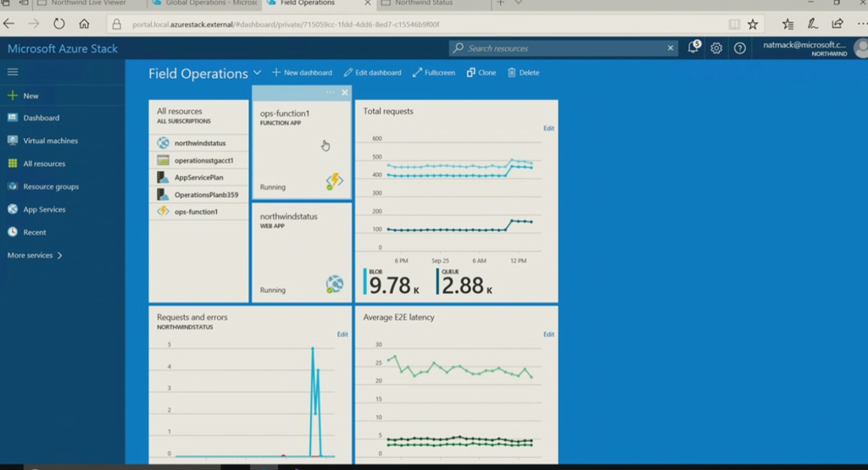Add page to favorites star
868x470 pixels.
click(753, 25)
